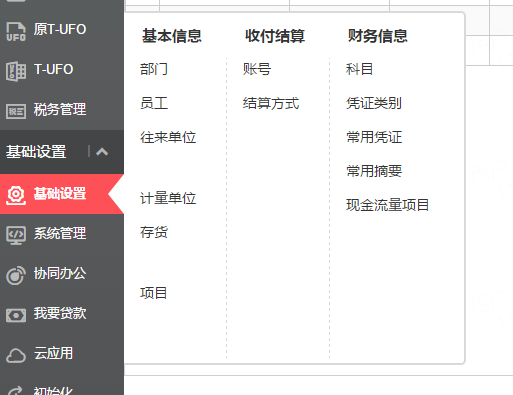Click the 协同办公 circular icon

point(16,275)
